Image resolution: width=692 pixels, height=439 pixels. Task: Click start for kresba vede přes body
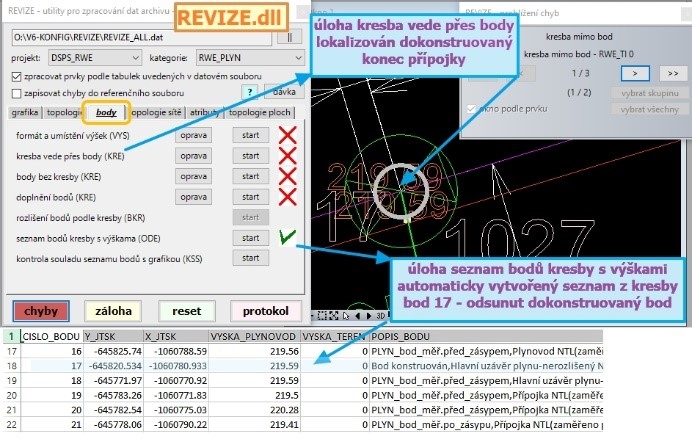(251, 156)
